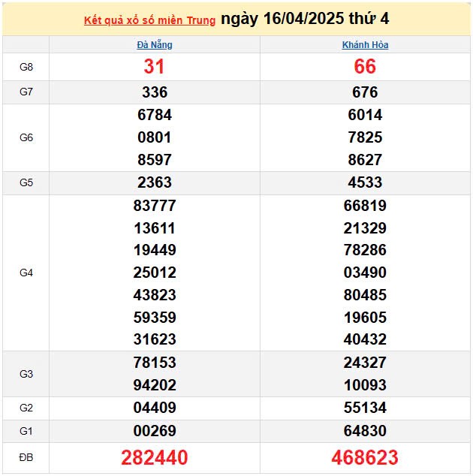473x476 pixels.
Task: Click the G6 row label
Action: tap(26, 137)
